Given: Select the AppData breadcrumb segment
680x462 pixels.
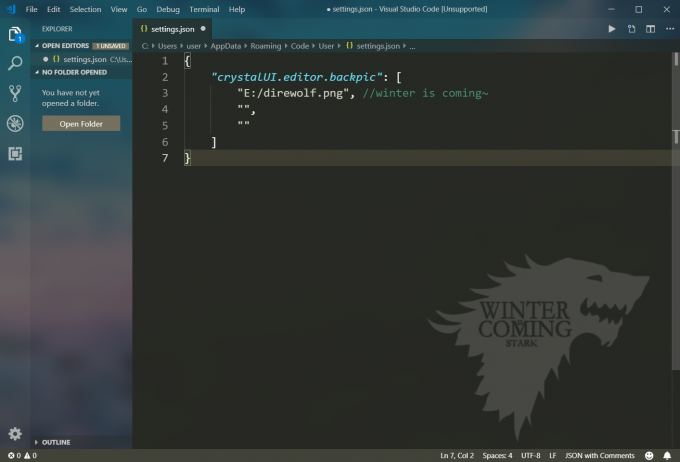Looking at the screenshot, I should pos(226,46).
